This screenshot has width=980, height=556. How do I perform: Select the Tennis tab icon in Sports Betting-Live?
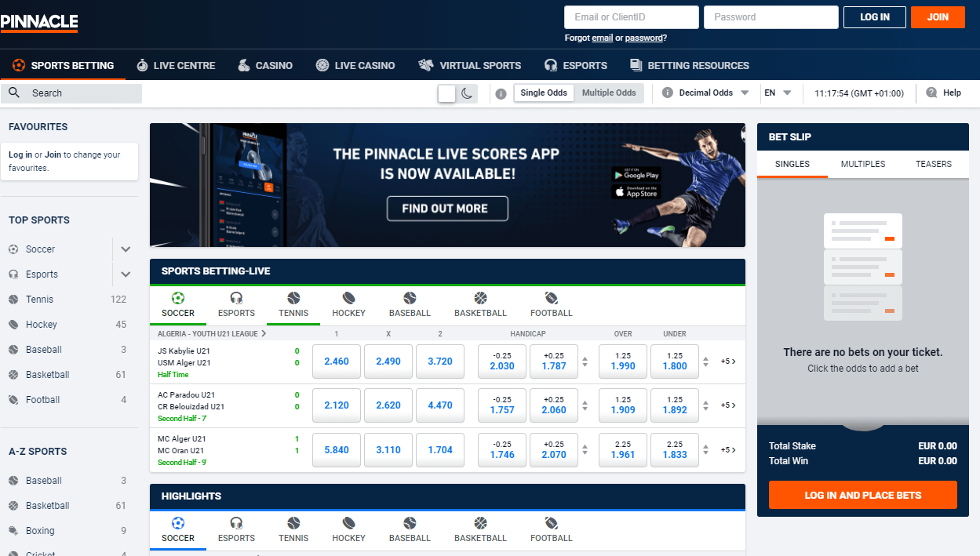click(293, 299)
